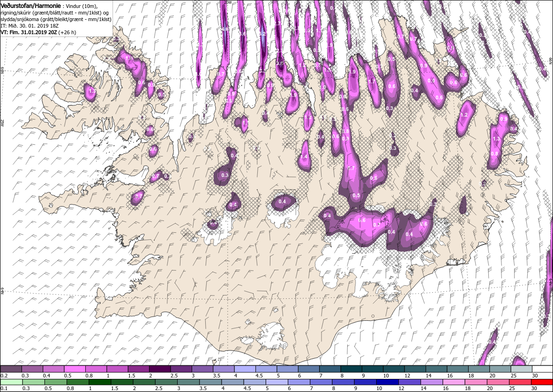Pick the red-pink swatch labeled 25 in green-red legend
This screenshot has width=553, height=392.
click(x=520, y=382)
